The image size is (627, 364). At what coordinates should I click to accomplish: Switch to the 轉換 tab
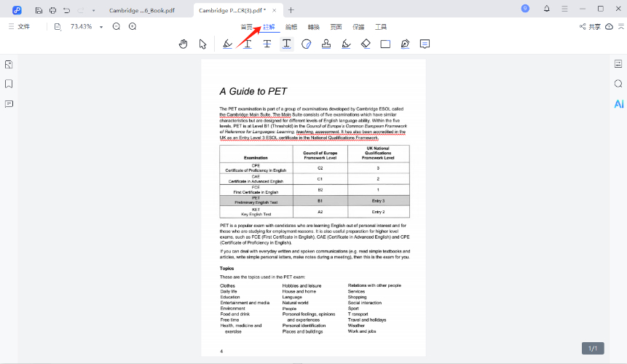click(x=313, y=27)
